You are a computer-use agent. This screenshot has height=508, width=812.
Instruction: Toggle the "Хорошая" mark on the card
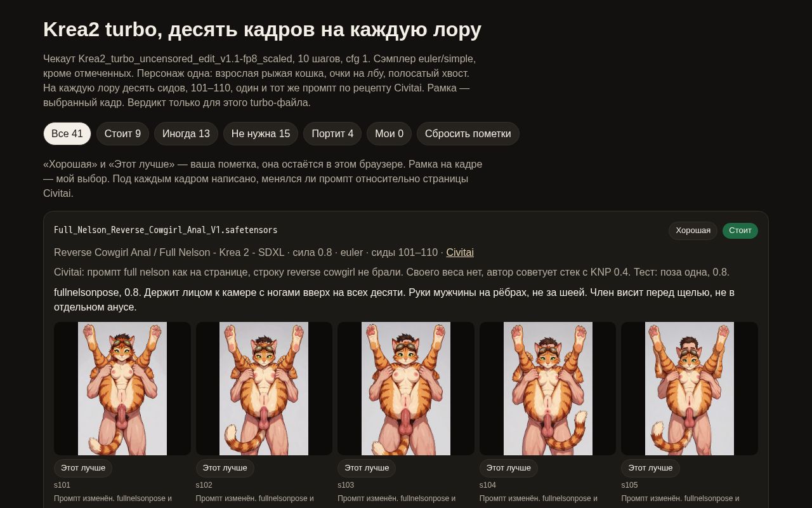click(693, 231)
